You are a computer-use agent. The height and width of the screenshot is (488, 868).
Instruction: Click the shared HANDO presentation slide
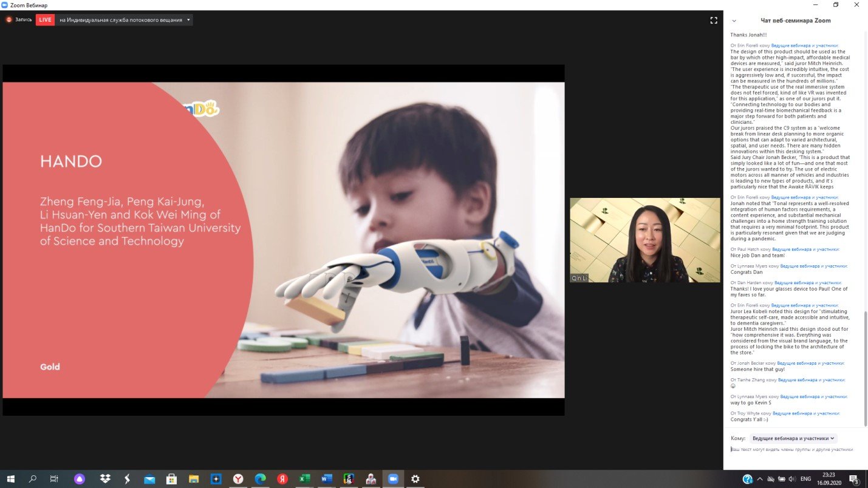(283, 240)
